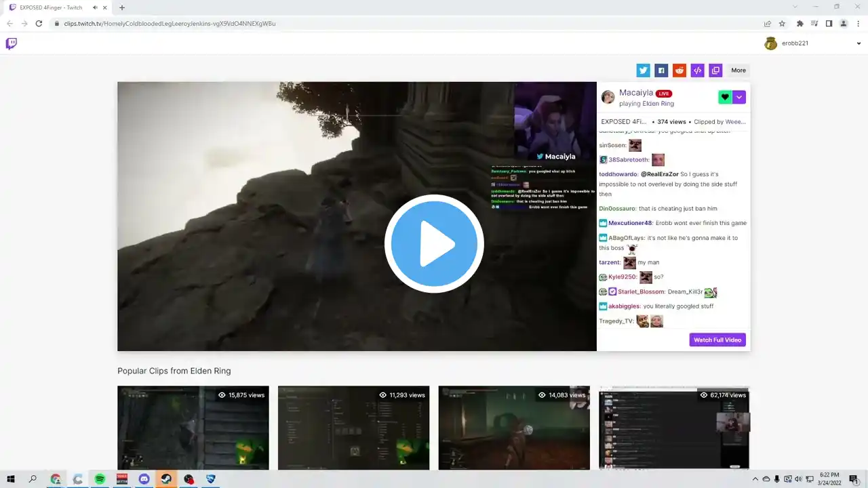Image resolution: width=868 pixels, height=488 pixels.
Task: Open the taskbar clock and date
Action: 829,479
